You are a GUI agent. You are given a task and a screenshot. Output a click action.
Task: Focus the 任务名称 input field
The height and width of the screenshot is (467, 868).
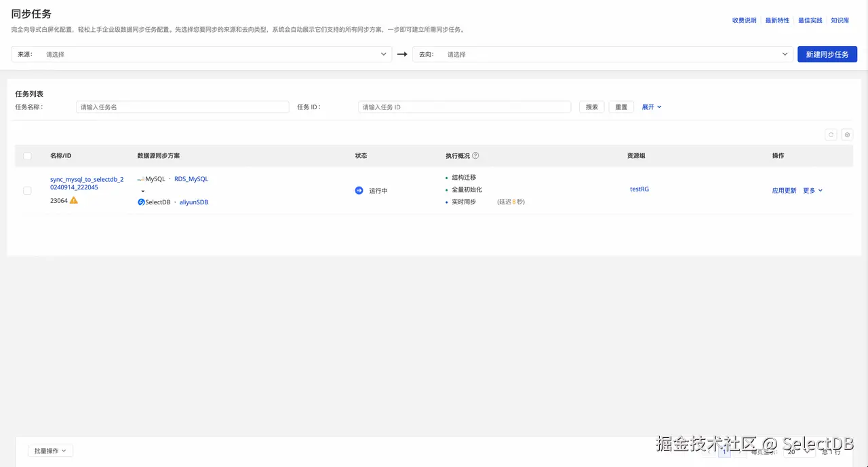coord(182,107)
